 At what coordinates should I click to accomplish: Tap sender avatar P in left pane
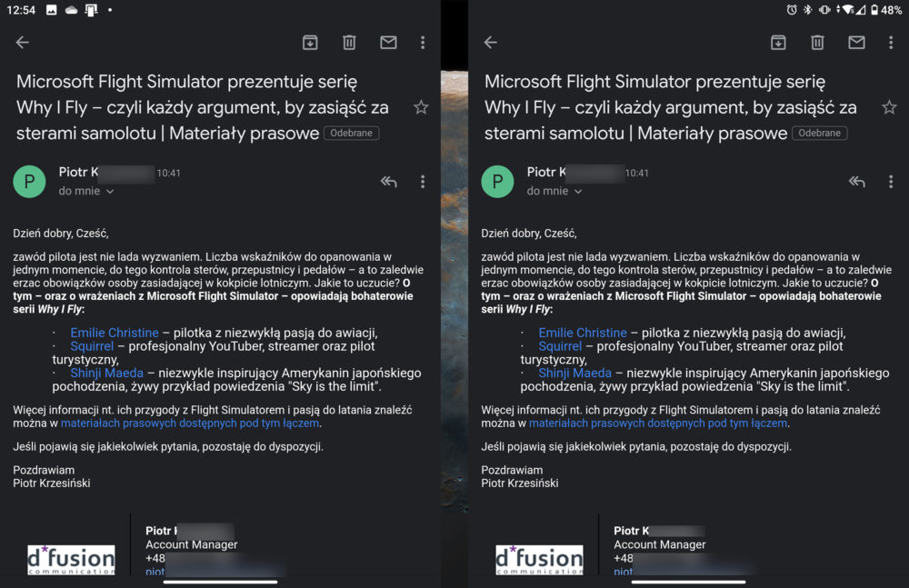click(30, 182)
